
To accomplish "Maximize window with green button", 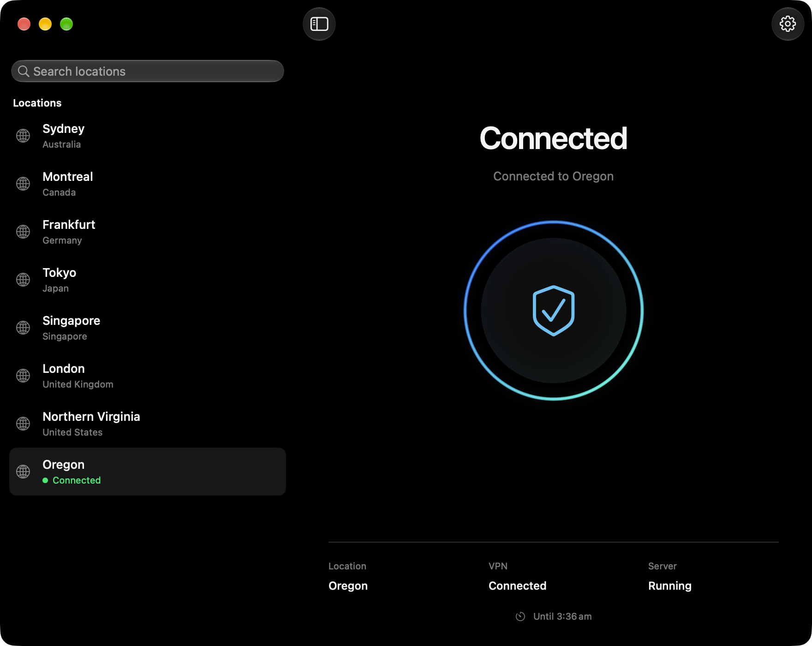I will [66, 24].
